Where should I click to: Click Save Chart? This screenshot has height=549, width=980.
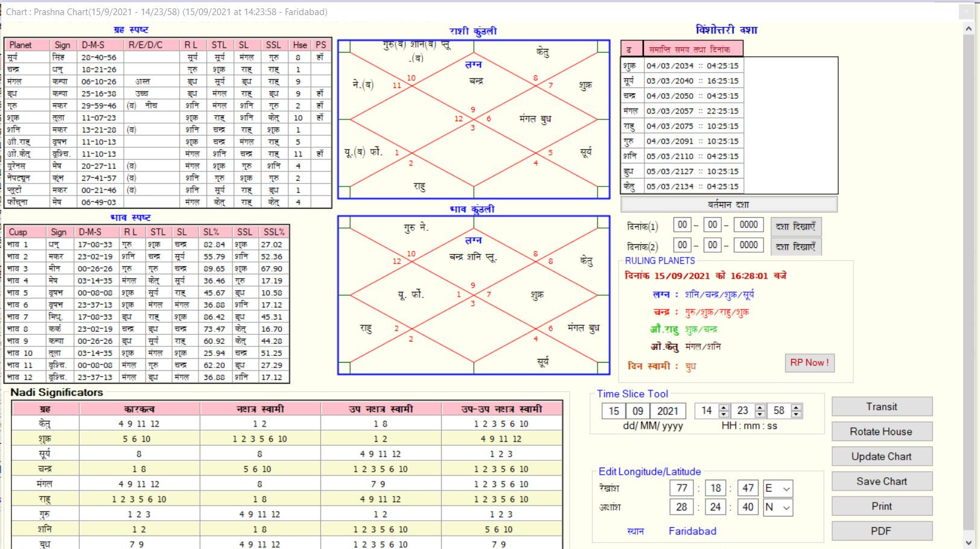pos(881,481)
